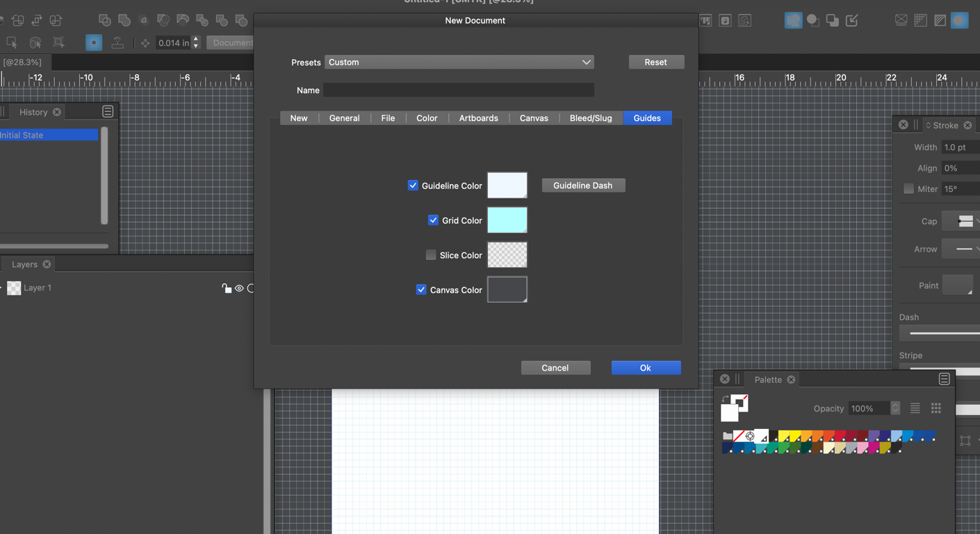Viewport: 980px width, 534px height.
Task: Click the Guideline Dash button
Action: click(x=582, y=186)
